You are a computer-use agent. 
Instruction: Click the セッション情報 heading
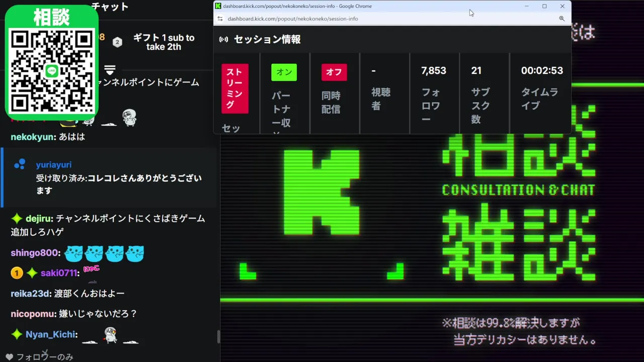267,39
